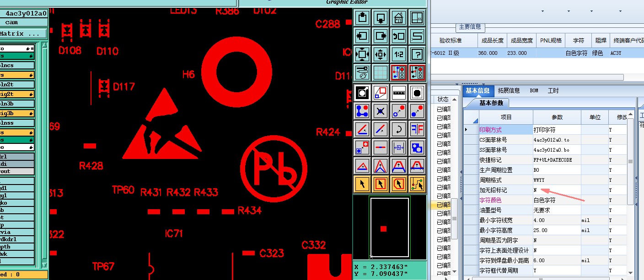Toggle the sig2t layer row
This screenshot has width=644, height=280.
tap(17, 94)
